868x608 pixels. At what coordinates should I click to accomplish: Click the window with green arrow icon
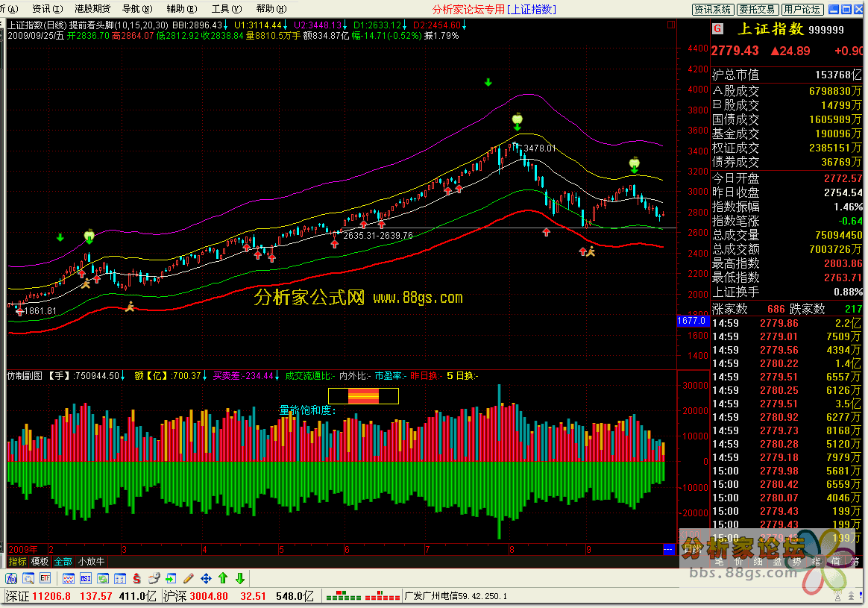click(x=171, y=579)
